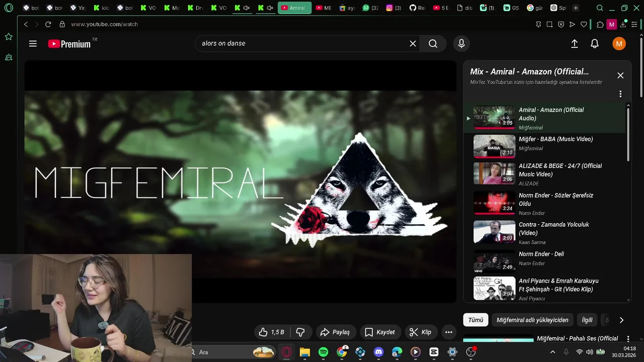644x362 pixels.
Task: Open browser extensions cube icon
Action: coord(600,24)
